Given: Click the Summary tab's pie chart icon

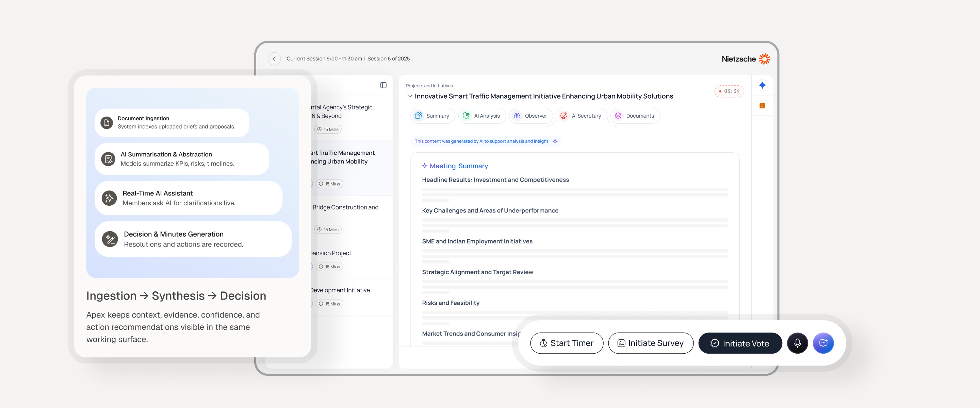Looking at the screenshot, I should point(419,116).
